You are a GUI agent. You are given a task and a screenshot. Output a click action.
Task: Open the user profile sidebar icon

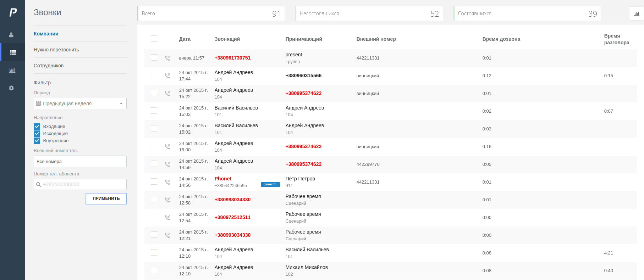pos(11,35)
